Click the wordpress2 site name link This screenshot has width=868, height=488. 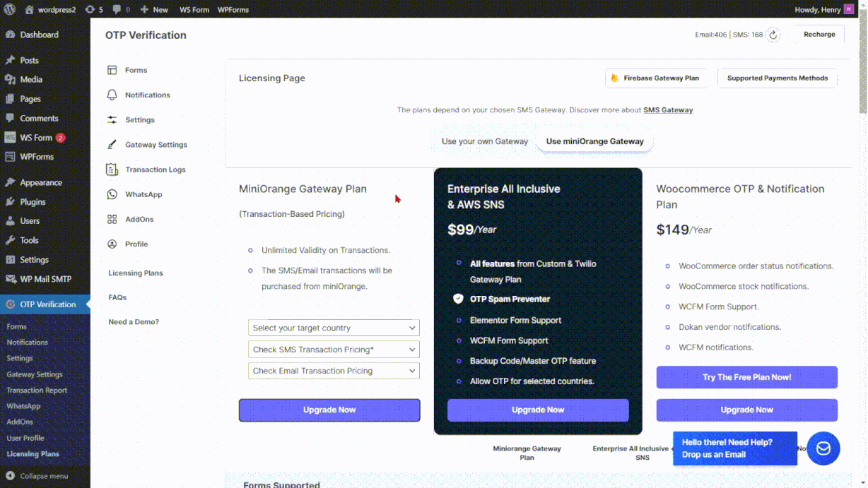tap(49, 9)
